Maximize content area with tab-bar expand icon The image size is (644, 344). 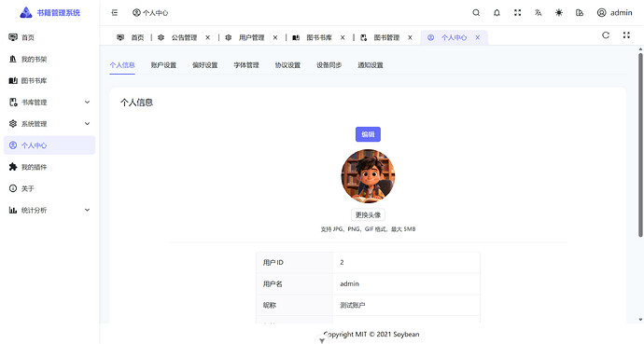(x=626, y=35)
